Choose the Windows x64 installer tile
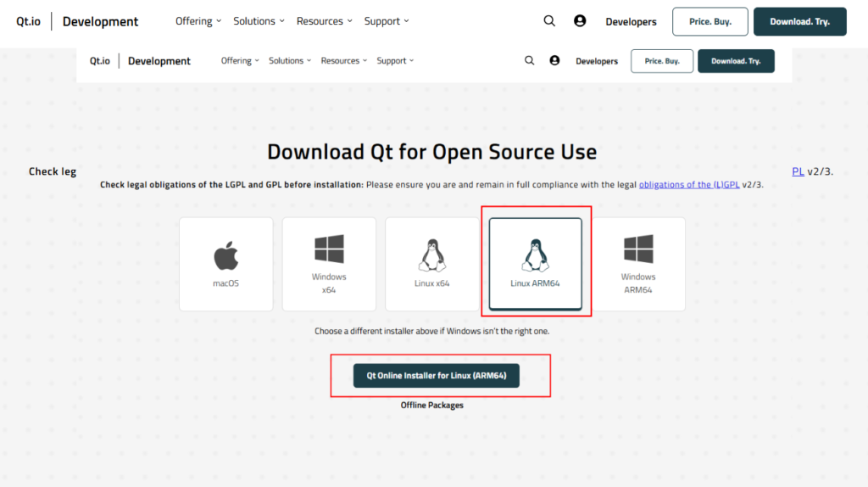The image size is (868, 487). coord(329,264)
